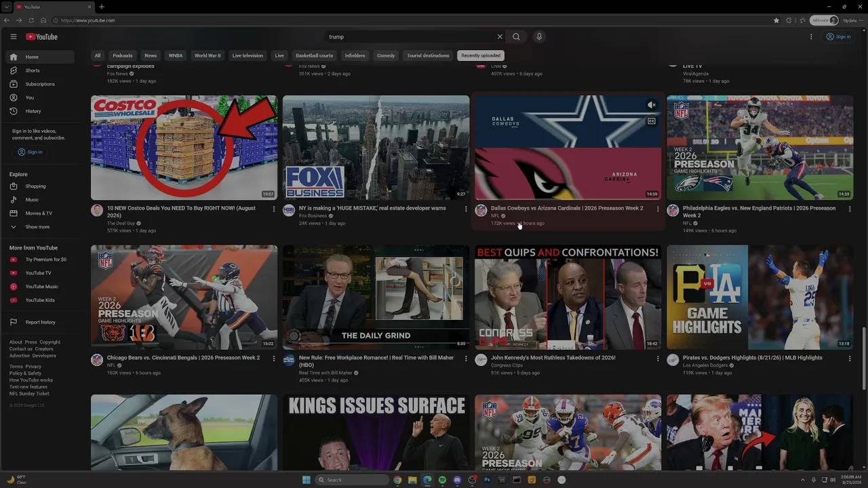Select the World War II chip
Viewport: 868px width, 488px height.
[x=208, y=56]
